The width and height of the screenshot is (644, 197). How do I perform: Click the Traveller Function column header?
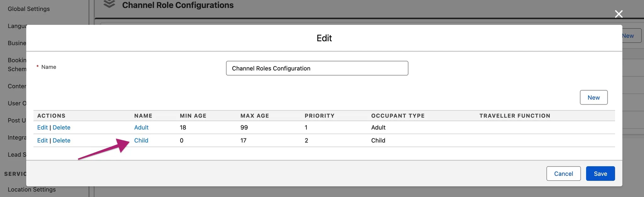click(515, 116)
